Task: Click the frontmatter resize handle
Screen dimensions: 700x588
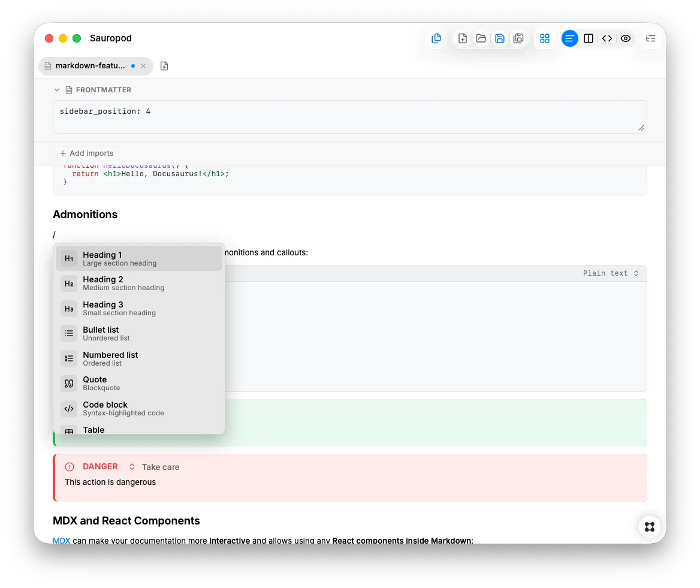Action: (641, 128)
